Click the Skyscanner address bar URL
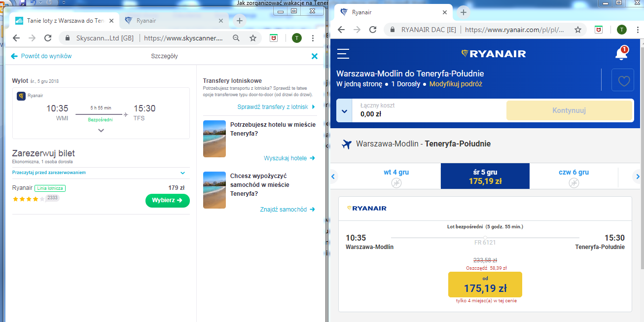 [x=183, y=38]
